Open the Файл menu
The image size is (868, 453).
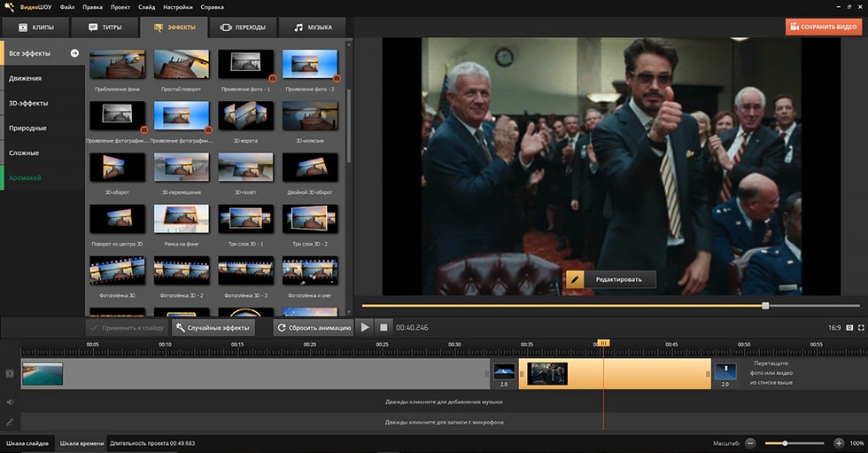point(67,7)
